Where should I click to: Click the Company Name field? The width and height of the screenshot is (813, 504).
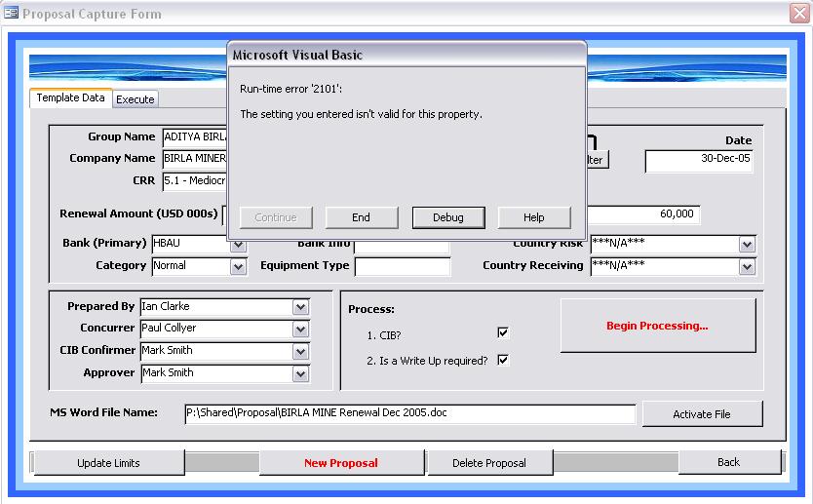[195, 158]
